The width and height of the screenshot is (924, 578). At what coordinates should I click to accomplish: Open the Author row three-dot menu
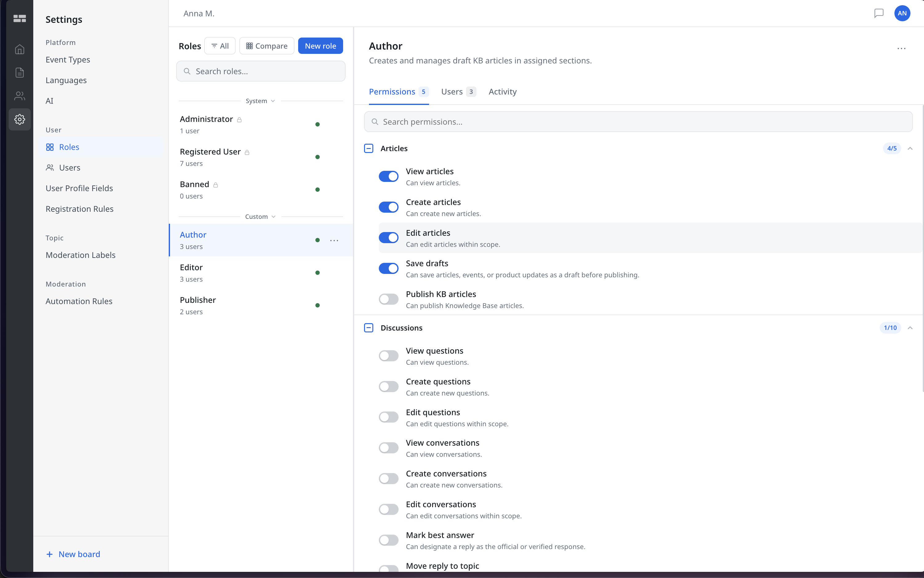(334, 240)
